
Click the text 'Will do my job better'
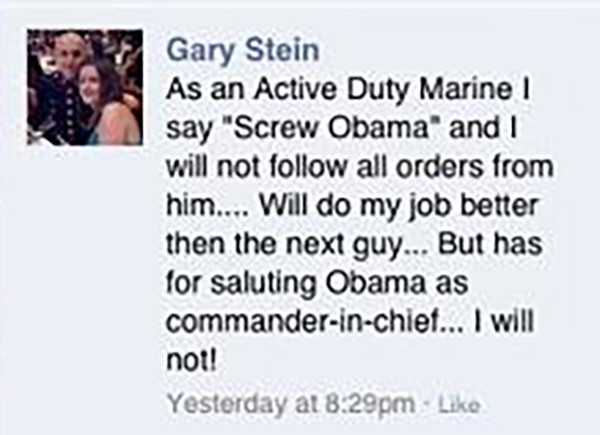point(398,207)
